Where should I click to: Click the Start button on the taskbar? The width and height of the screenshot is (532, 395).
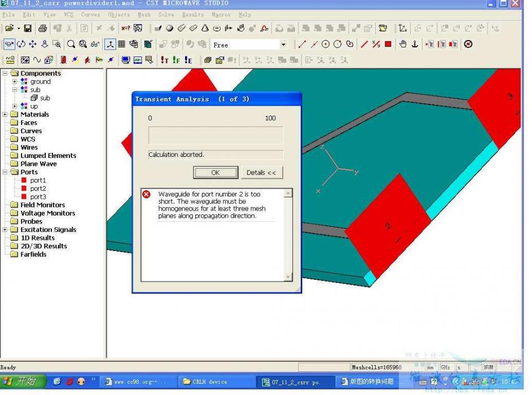(23, 381)
